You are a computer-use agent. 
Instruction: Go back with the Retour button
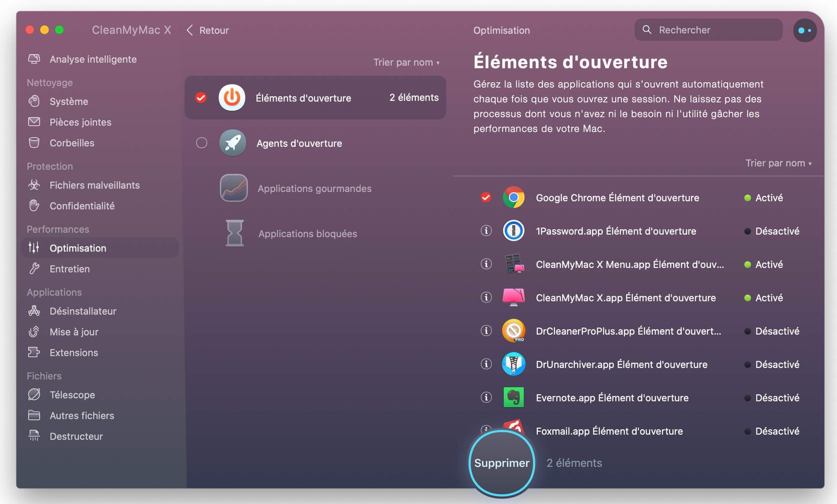pyautogui.click(x=208, y=30)
